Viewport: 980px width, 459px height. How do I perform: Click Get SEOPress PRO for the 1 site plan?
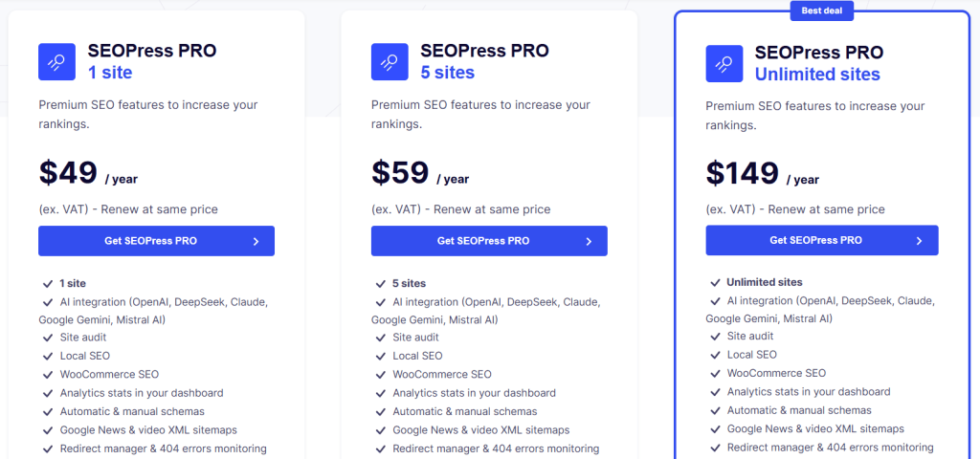click(151, 241)
